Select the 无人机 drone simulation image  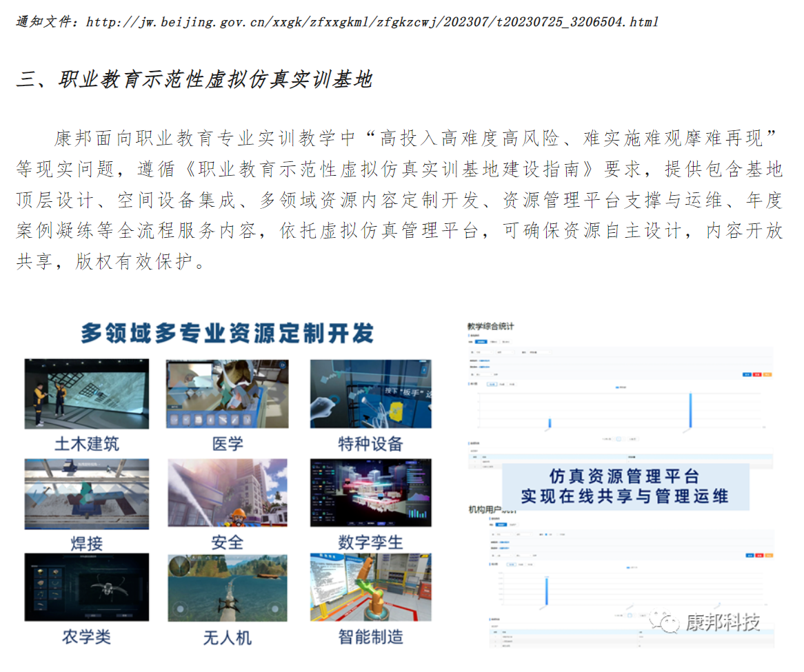pos(227,588)
